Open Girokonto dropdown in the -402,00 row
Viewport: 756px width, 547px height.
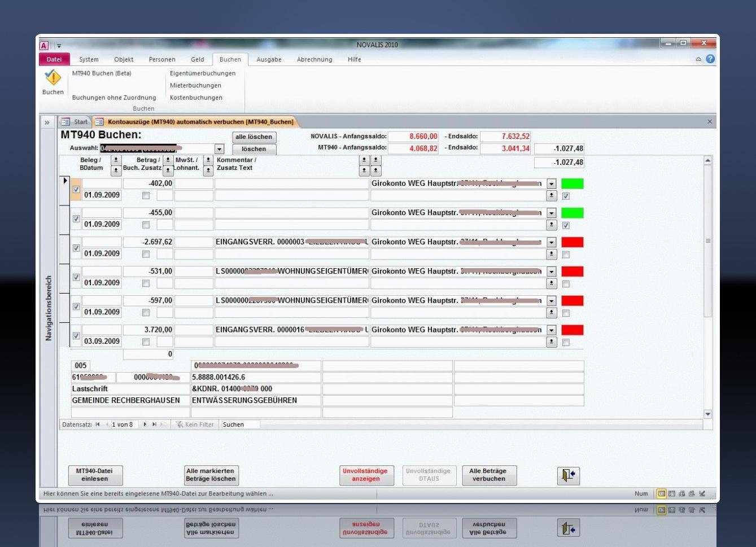tap(552, 184)
